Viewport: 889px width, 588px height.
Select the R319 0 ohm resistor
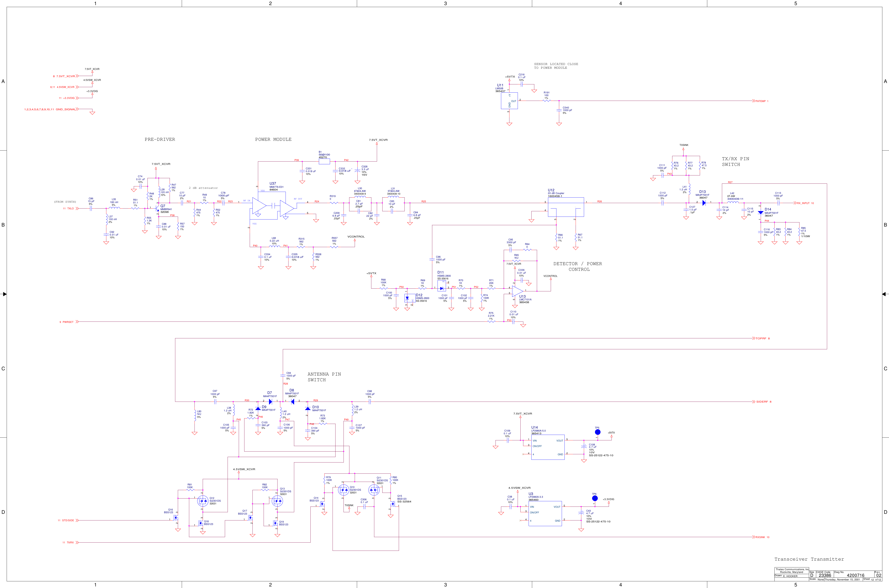click(x=334, y=203)
